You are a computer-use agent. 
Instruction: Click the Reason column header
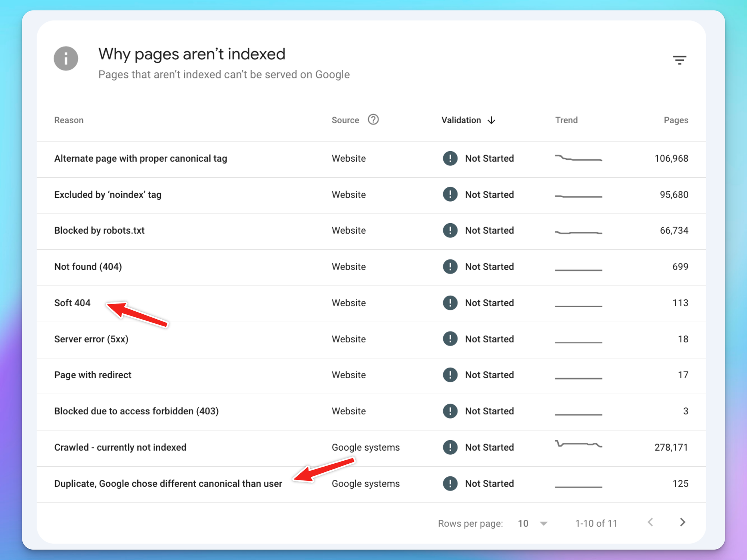pos(69,120)
